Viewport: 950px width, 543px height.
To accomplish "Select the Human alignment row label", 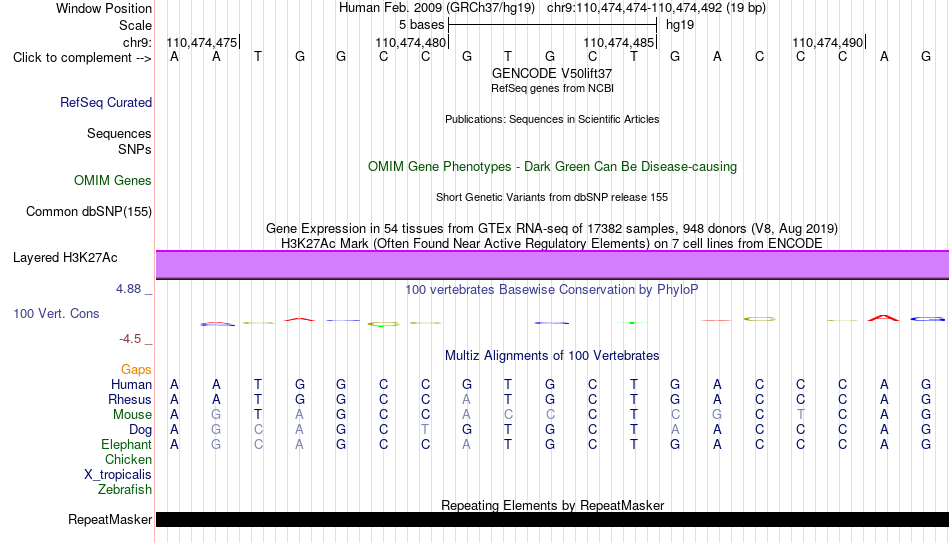I will tap(131, 385).
